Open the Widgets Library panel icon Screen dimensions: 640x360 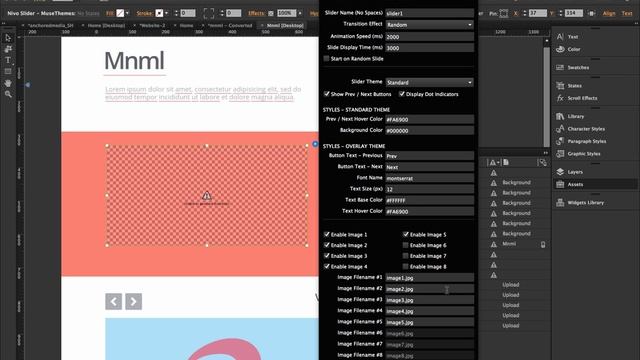[x=560, y=202]
